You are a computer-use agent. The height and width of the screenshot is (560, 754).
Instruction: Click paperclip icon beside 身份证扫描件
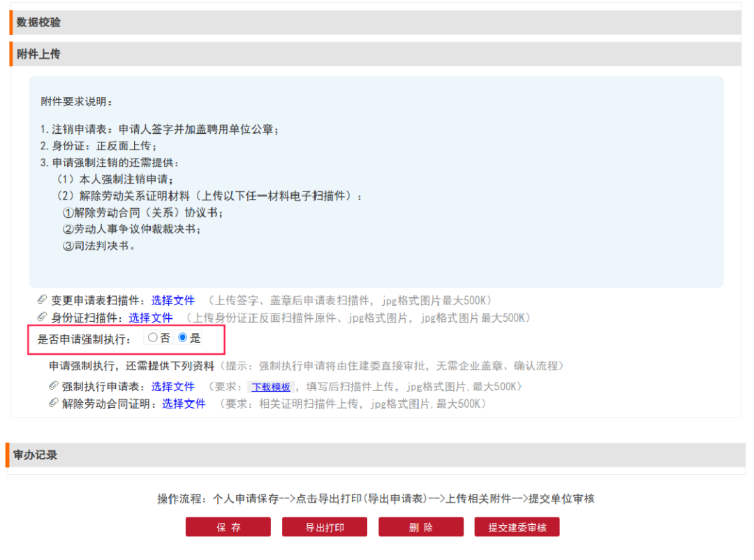pyautogui.click(x=42, y=317)
